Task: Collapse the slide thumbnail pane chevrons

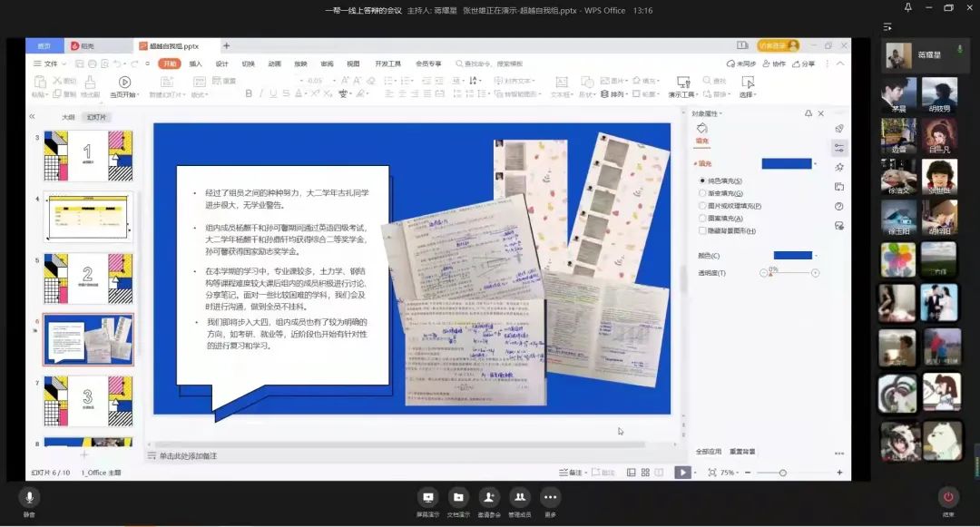Action: 32,116
